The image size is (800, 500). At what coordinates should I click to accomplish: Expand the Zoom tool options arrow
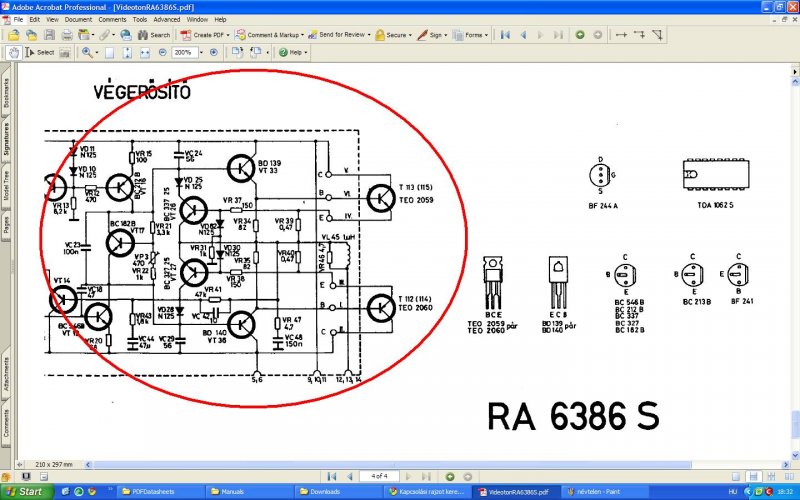click(97, 52)
